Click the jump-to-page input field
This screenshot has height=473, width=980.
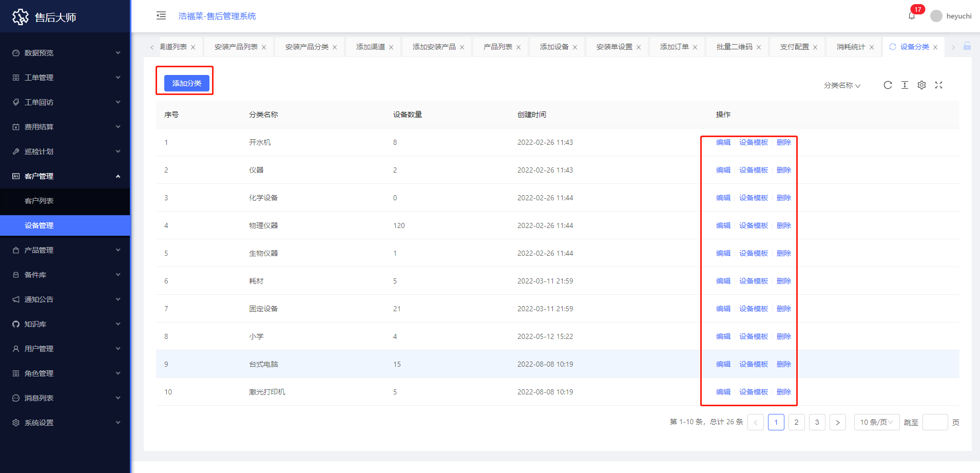pyautogui.click(x=935, y=422)
